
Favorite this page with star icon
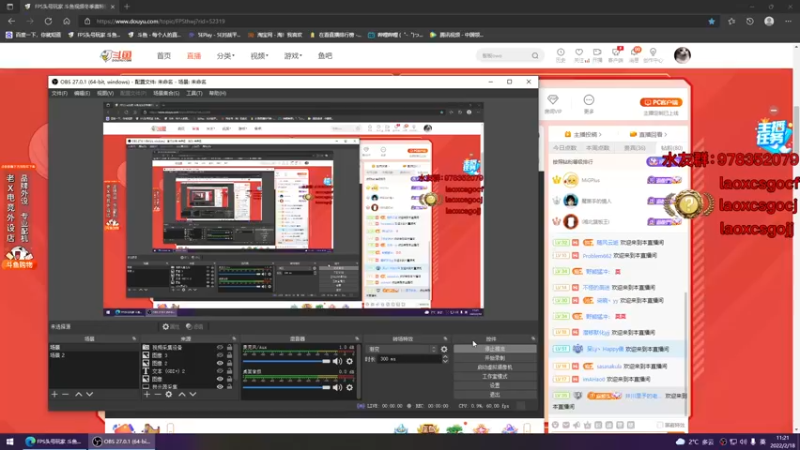click(711, 21)
